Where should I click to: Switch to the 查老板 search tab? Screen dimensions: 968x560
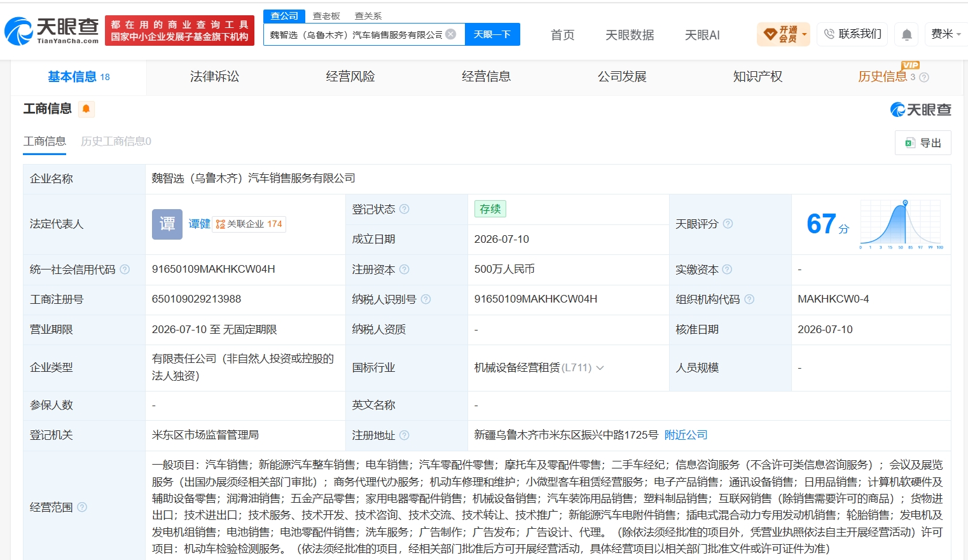coord(326,16)
